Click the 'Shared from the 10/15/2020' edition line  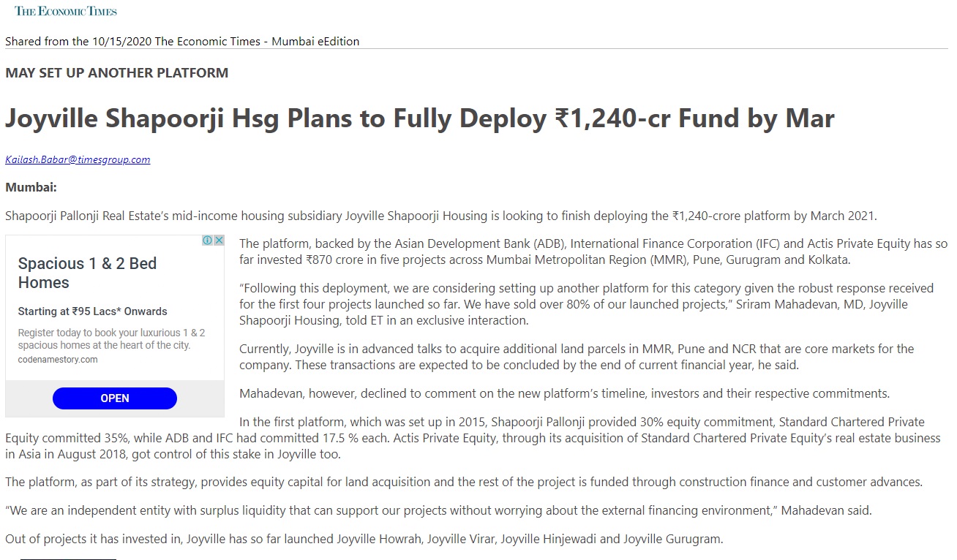(182, 41)
